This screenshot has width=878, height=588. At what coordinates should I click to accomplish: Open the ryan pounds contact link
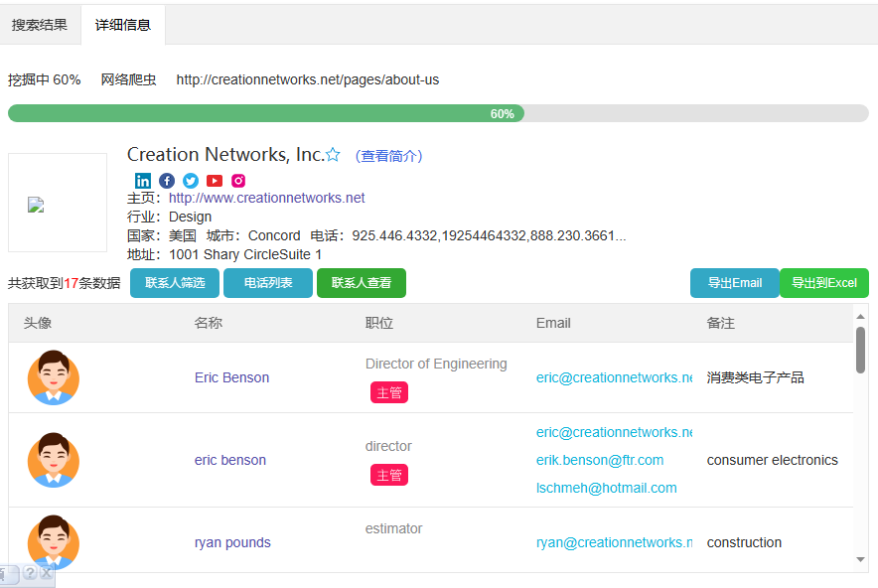(232, 542)
